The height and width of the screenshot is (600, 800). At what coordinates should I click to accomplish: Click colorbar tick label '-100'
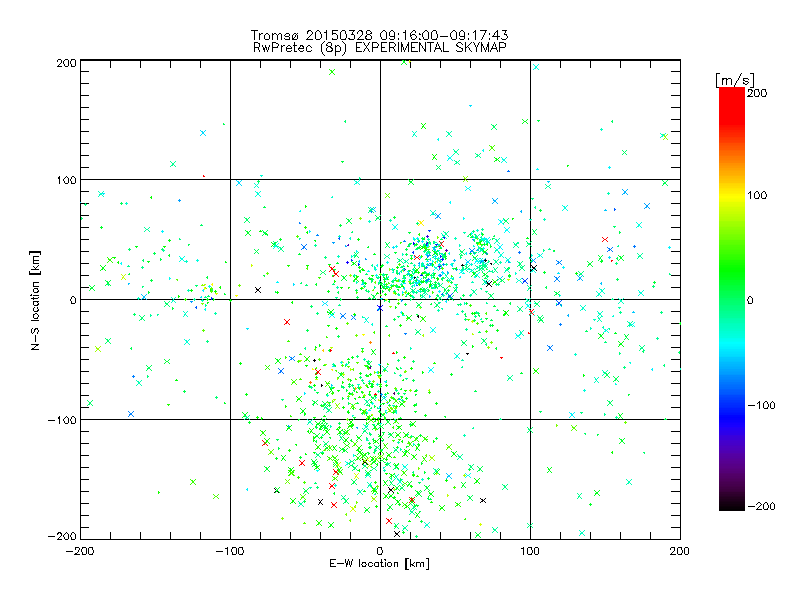click(x=761, y=406)
